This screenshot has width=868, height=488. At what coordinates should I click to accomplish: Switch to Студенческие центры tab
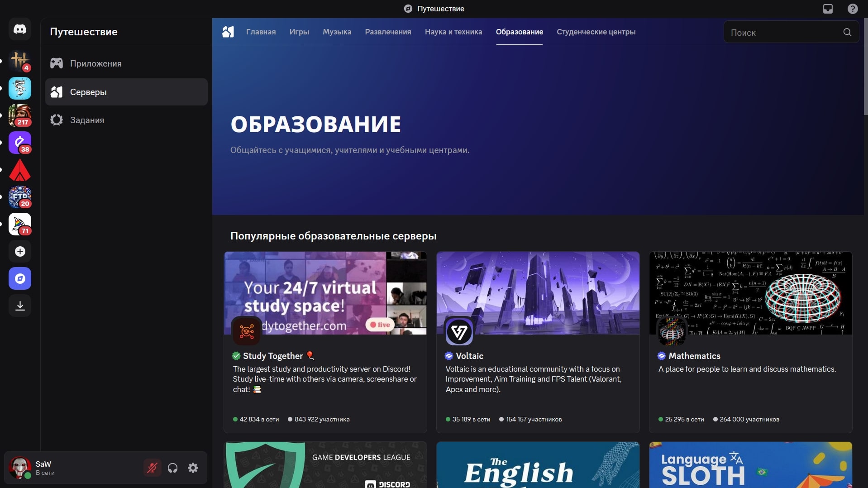pos(596,32)
